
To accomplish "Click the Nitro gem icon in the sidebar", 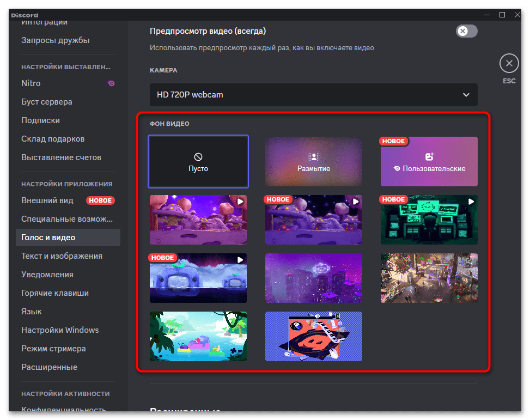I will (112, 83).
